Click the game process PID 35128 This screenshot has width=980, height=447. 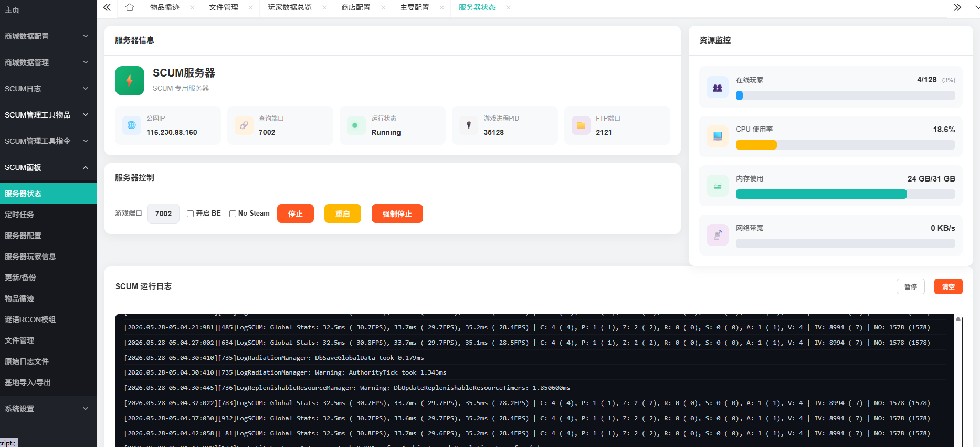pyautogui.click(x=494, y=132)
